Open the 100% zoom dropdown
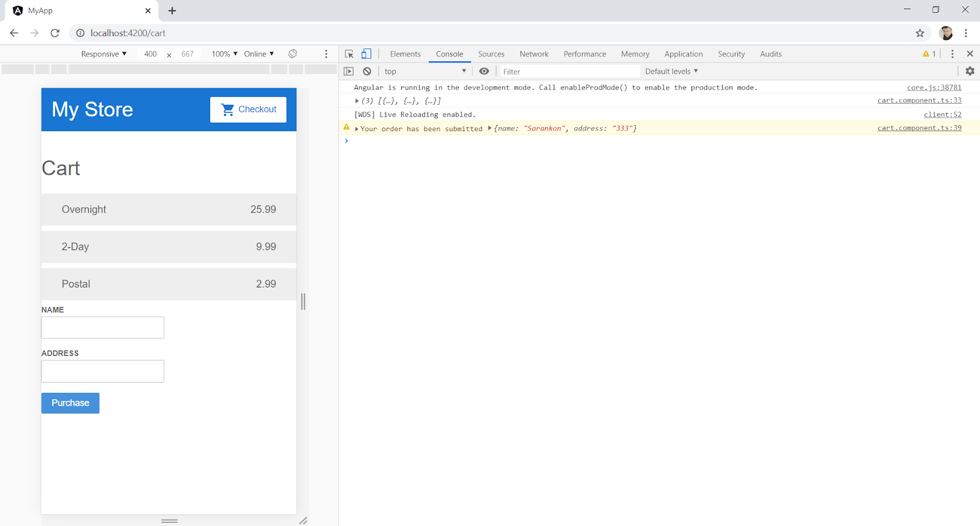 click(224, 54)
